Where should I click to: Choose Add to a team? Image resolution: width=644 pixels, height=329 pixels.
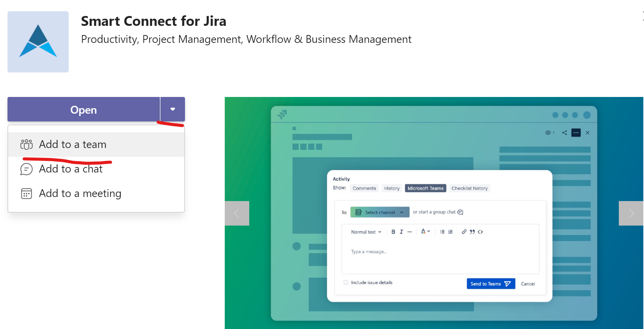pos(72,145)
